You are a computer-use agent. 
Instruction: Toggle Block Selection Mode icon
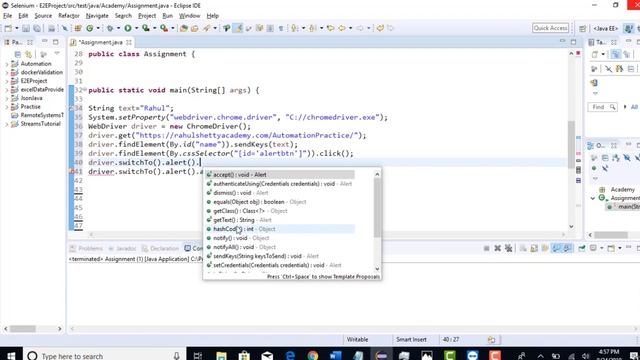(270, 28)
